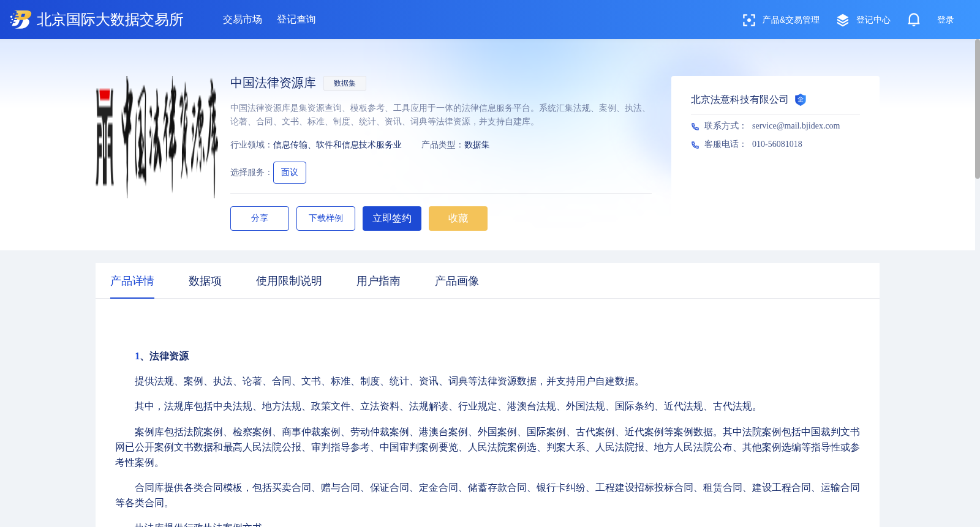Open 登记查询 menu
980x527 pixels.
[296, 20]
